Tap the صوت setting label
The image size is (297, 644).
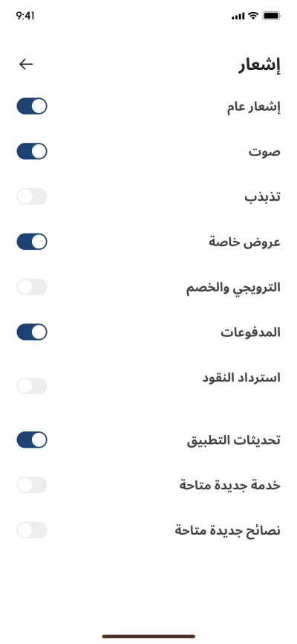(x=264, y=152)
